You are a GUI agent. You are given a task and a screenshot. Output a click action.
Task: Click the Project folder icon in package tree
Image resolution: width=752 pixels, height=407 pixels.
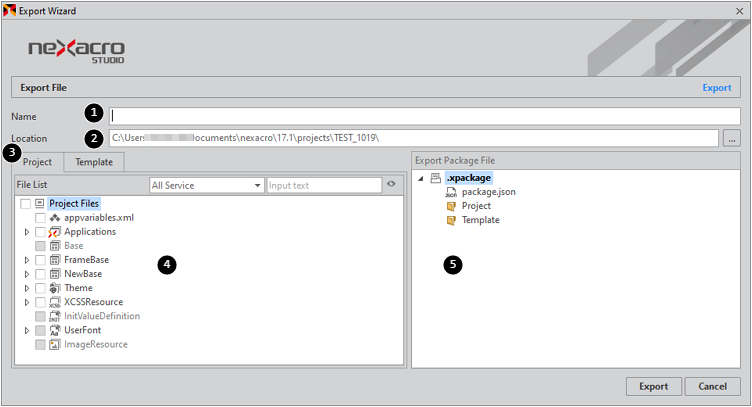pos(451,206)
